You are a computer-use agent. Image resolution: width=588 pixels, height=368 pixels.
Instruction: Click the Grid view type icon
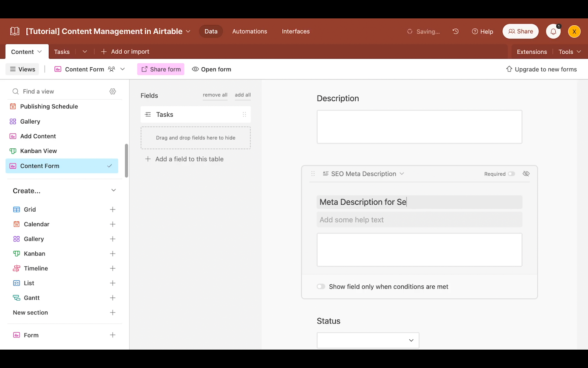pyautogui.click(x=17, y=209)
